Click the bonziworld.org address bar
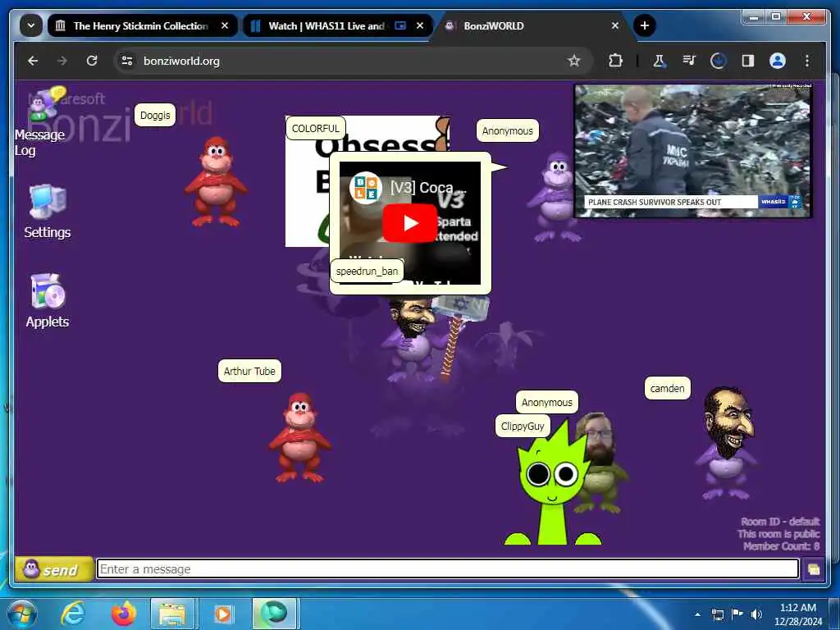This screenshot has width=840, height=630. [354, 61]
